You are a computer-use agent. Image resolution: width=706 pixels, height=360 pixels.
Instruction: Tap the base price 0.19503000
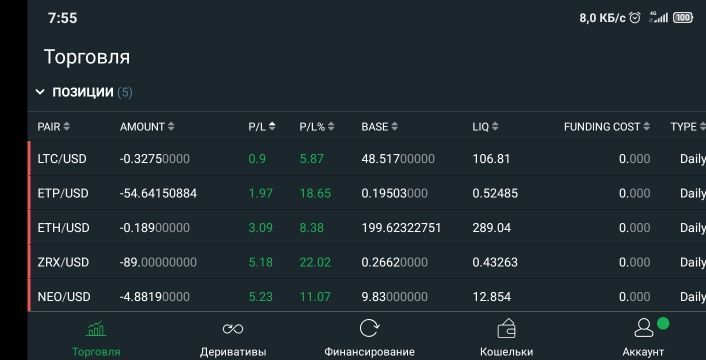[394, 194]
